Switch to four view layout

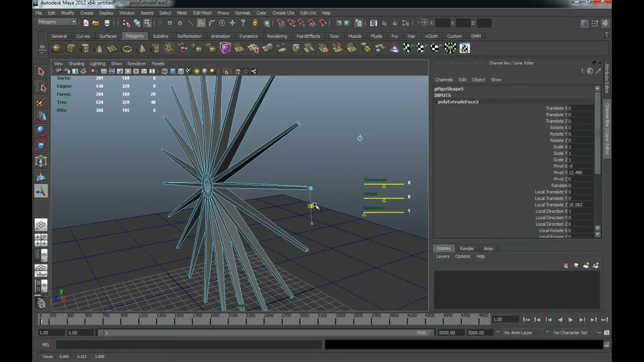(x=41, y=240)
